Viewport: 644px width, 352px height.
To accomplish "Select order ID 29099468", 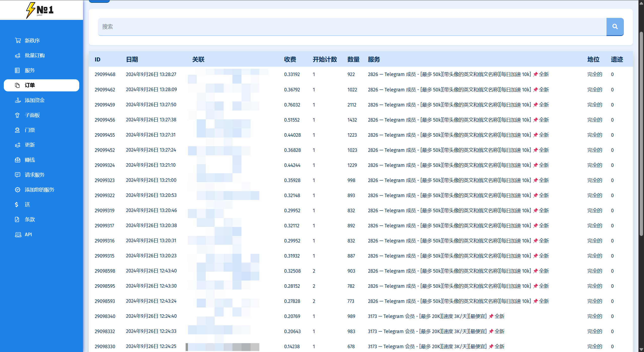I will point(105,75).
